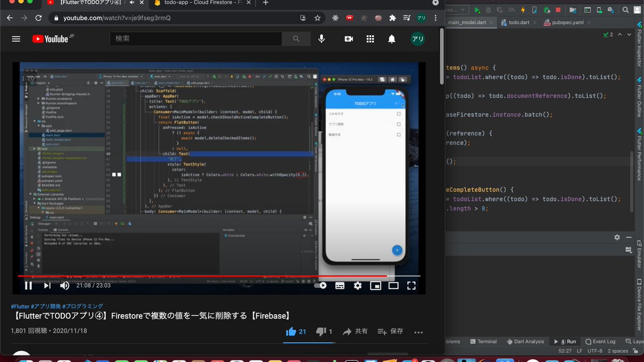This screenshot has height=362, width=644.
Task: Open Run panel settings gear in the IDE
Action: [617, 237]
